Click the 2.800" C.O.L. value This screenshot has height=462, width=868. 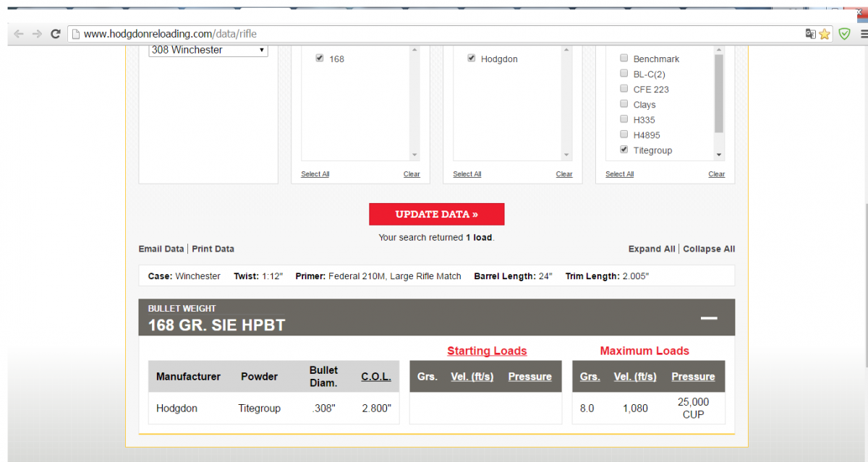click(x=376, y=408)
